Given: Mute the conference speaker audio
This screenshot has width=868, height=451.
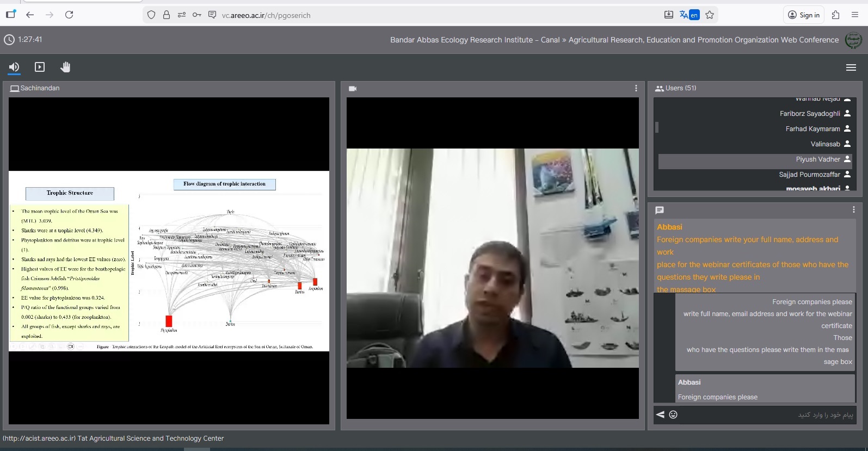Looking at the screenshot, I should click(x=14, y=67).
